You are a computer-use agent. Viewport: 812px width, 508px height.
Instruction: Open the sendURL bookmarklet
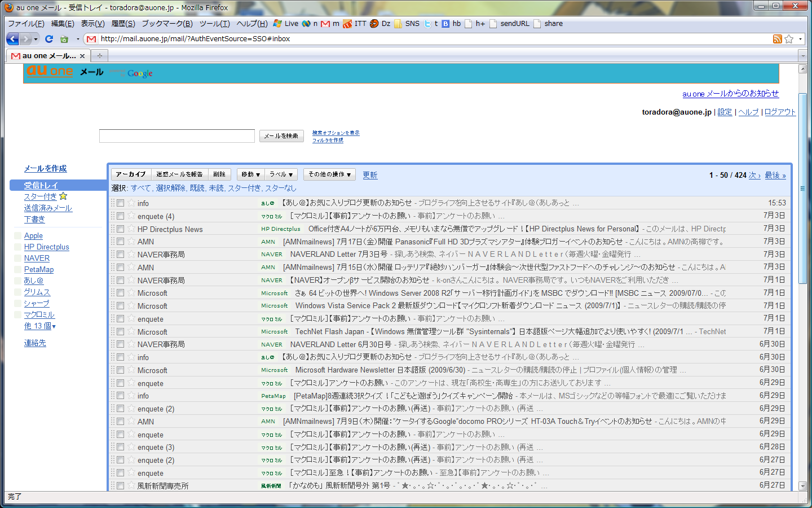point(510,24)
